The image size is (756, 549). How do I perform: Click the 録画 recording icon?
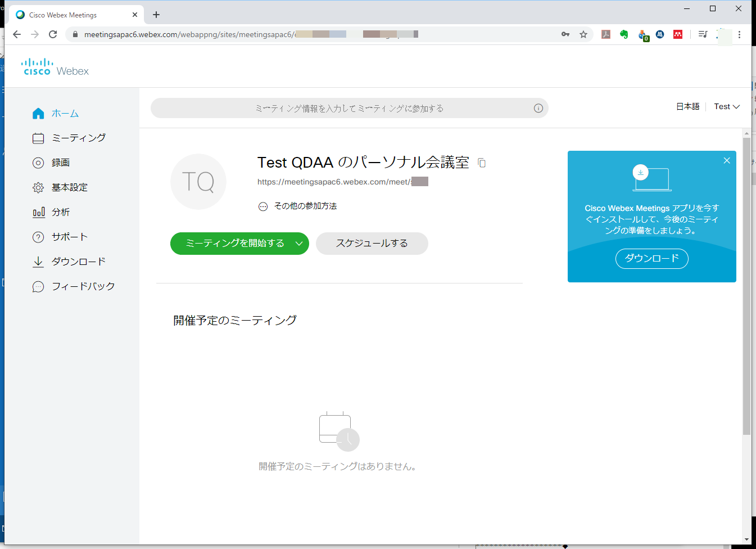pos(38,163)
